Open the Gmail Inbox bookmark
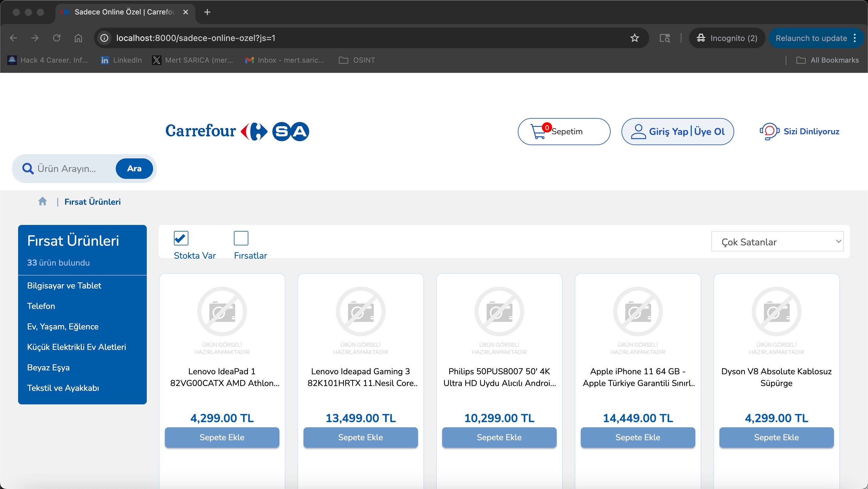 285,60
